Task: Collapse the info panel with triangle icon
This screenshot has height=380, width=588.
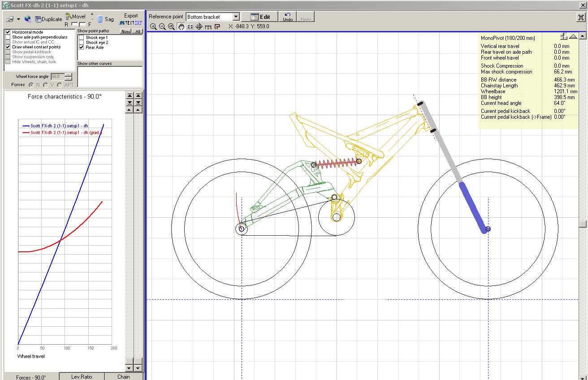Action: pos(573,37)
